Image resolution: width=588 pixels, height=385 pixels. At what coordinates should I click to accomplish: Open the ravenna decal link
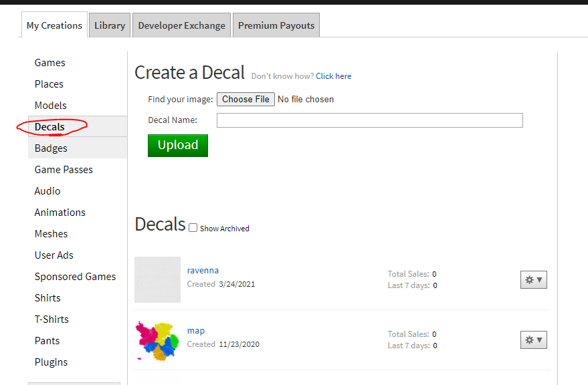point(203,270)
